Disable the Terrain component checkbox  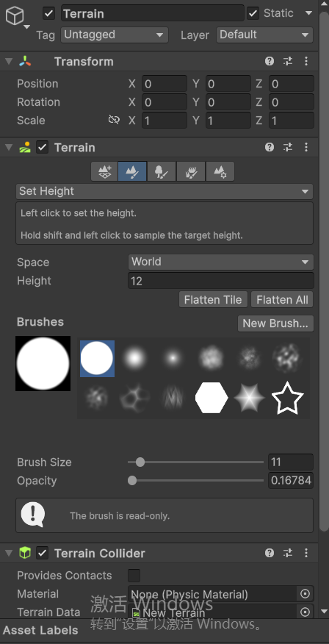(x=43, y=147)
